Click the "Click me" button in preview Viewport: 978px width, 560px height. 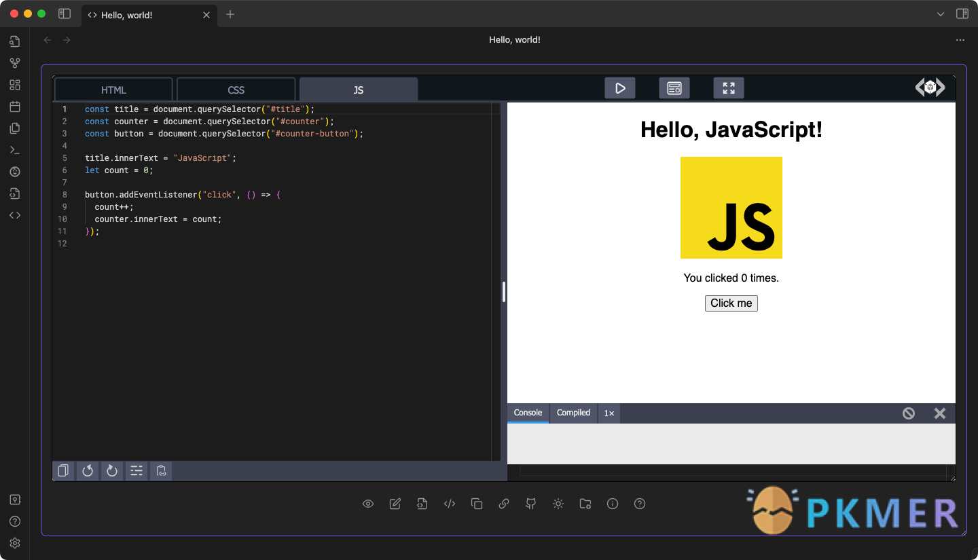[731, 303]
